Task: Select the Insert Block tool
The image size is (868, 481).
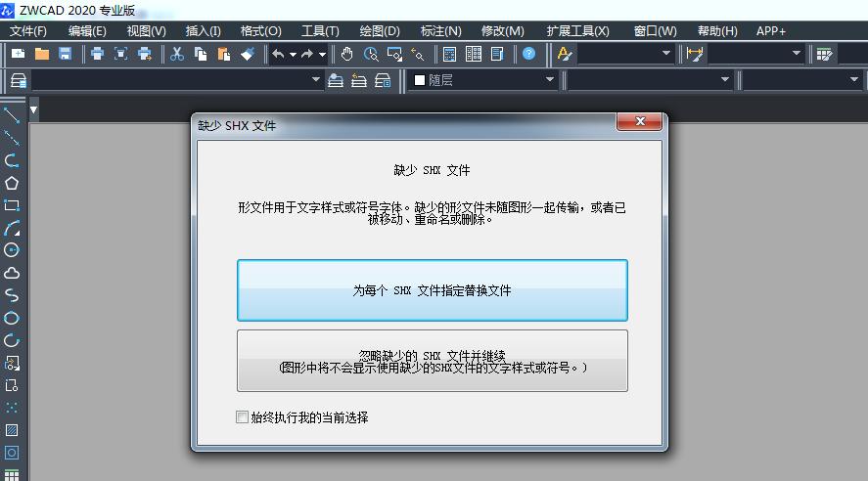Action: pyautogui.click(x=12, y=363)
